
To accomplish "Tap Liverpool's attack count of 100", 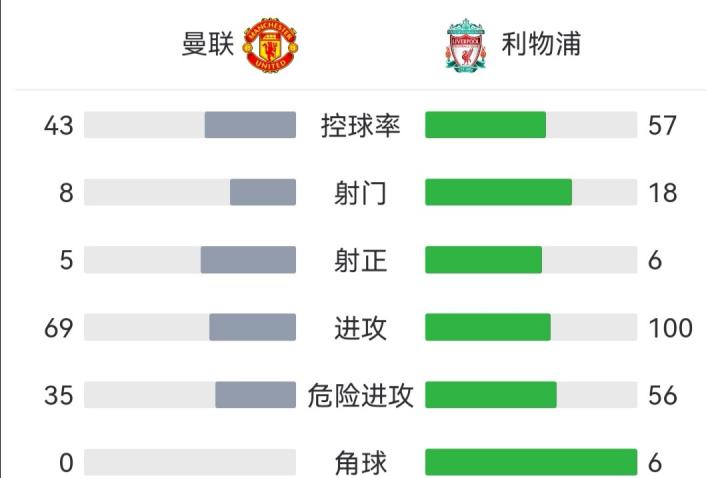I will (670, 327).
